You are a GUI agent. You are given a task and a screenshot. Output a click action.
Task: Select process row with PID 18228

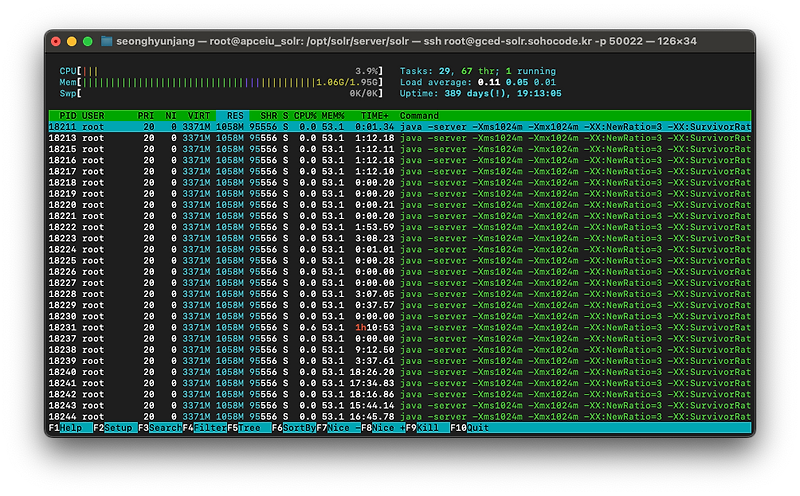[x=399, y=294]
